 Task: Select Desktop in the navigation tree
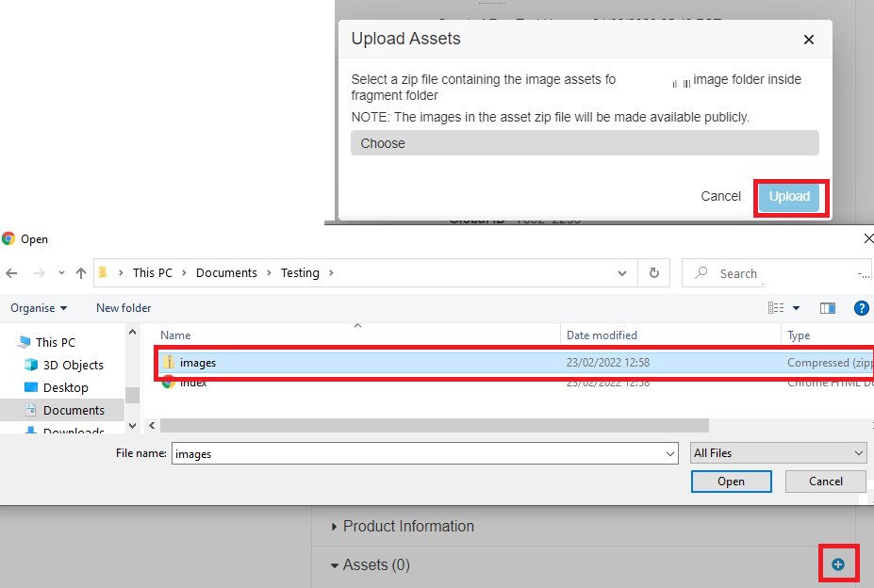pyautogui.click(x=65, y=387)
